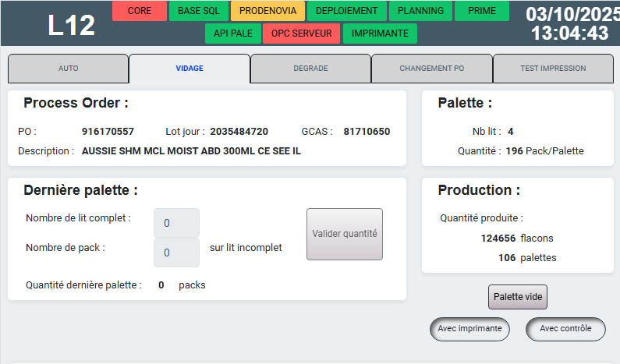Click the red CORE status indicator

140,11
